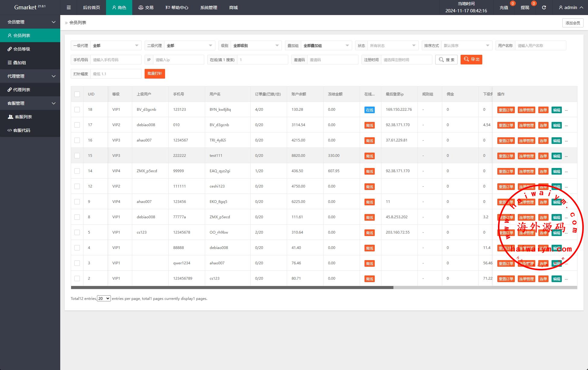
Task: Click the 提现 withdrawal notification item
Action: pos(525,8)
